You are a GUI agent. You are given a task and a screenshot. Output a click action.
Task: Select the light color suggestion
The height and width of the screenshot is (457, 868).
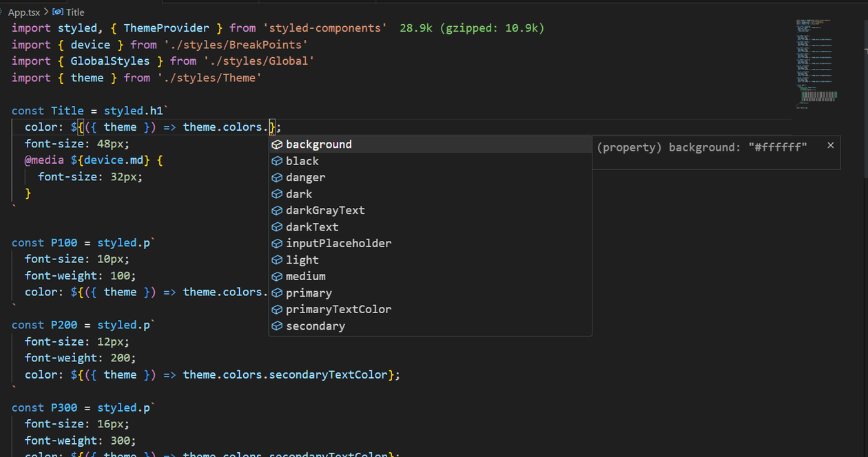click(x=302, y=260)
